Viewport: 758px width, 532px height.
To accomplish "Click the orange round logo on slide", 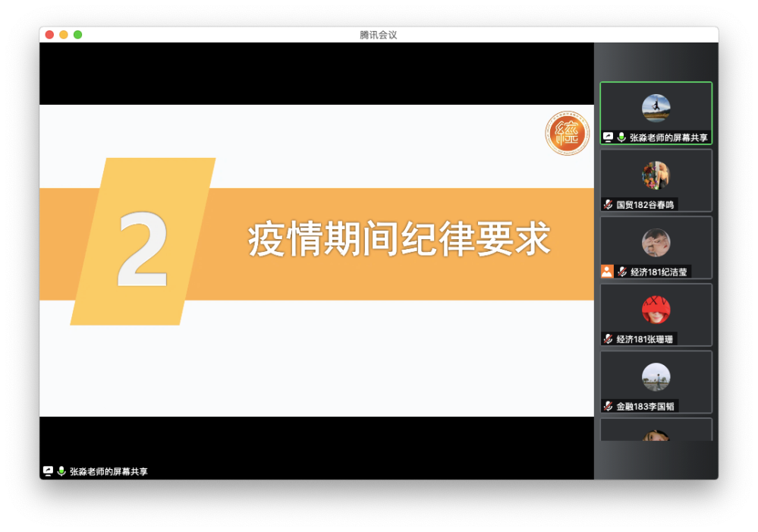I will [567, 133].
